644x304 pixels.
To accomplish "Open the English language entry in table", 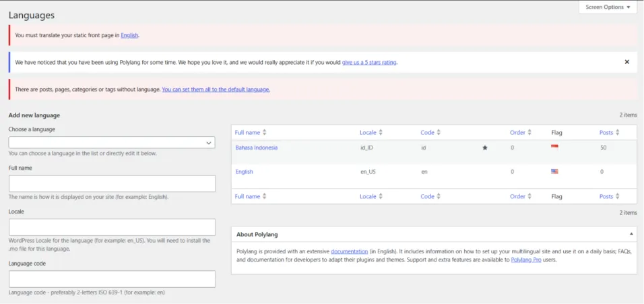I will [244, 172].
